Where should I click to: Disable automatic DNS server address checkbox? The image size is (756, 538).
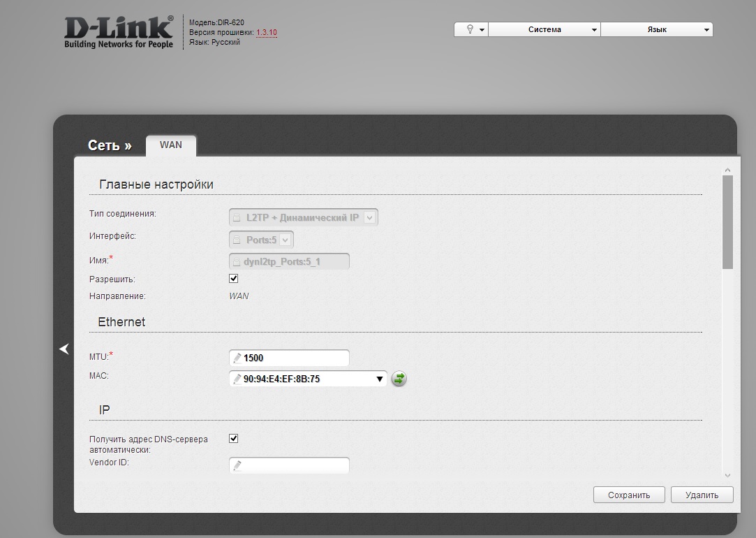pos(234,439)
